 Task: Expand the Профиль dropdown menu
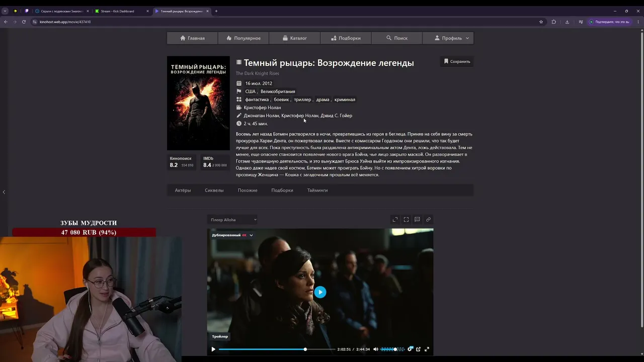(x=448, y=38)
